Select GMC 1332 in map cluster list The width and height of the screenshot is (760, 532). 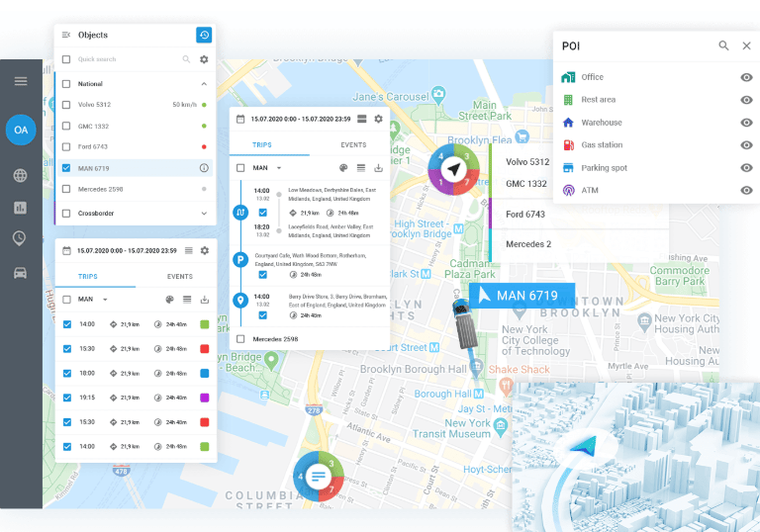point(525,184)
